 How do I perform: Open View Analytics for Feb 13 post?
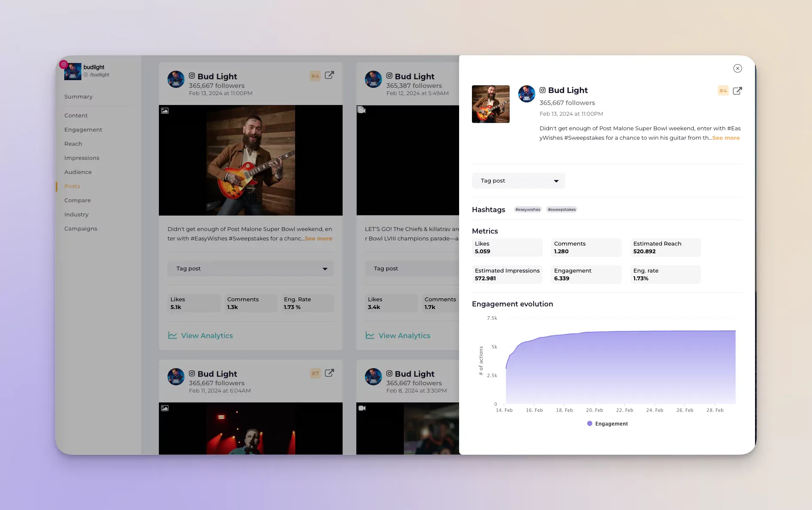pyautogui.click(x=200, y=336)
